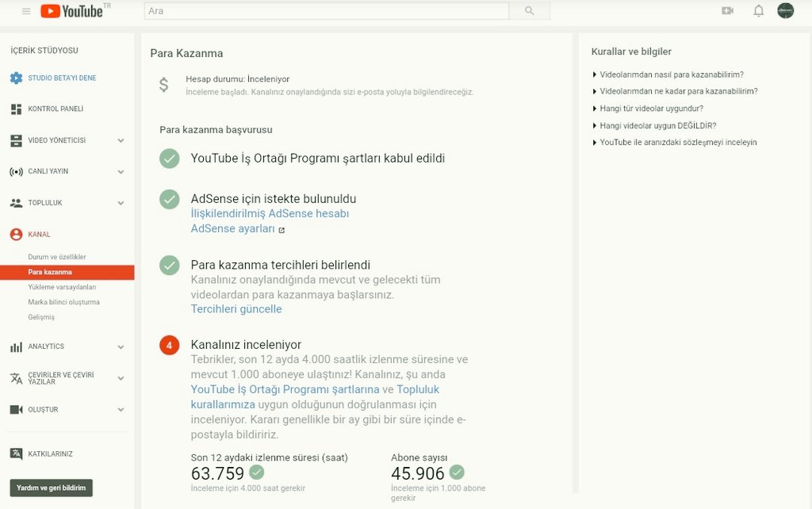Click the 'İÇERİK STÜDYOSU' sidebar heading
Viewport: 812px width, 509px height.
click(44, 50)
